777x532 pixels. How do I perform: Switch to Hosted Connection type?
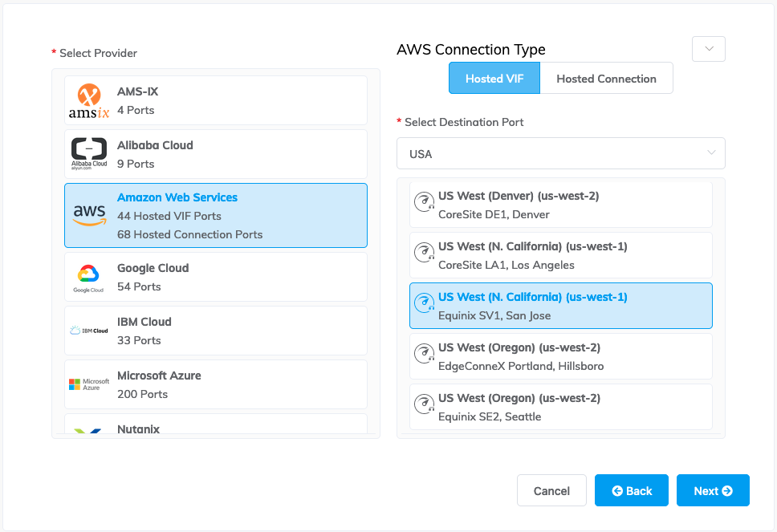(x=606, y=79)
